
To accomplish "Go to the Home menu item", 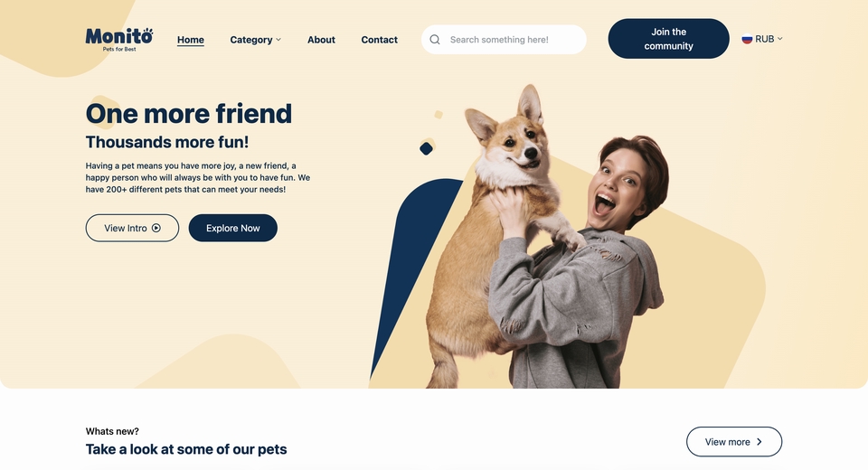I will pyautogui.click(x=191, y=40).
